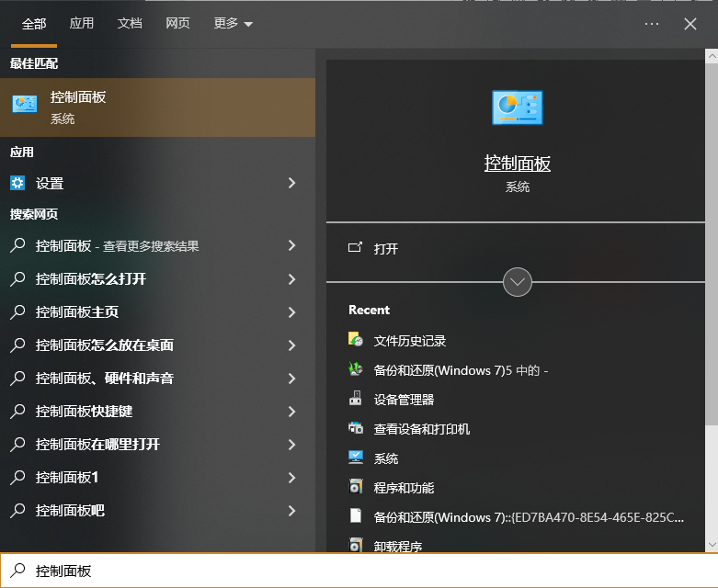Viewport: 718px width, 588px height.
Task: Switch to the 网页 tab
Action: click(x=177, y=23)
